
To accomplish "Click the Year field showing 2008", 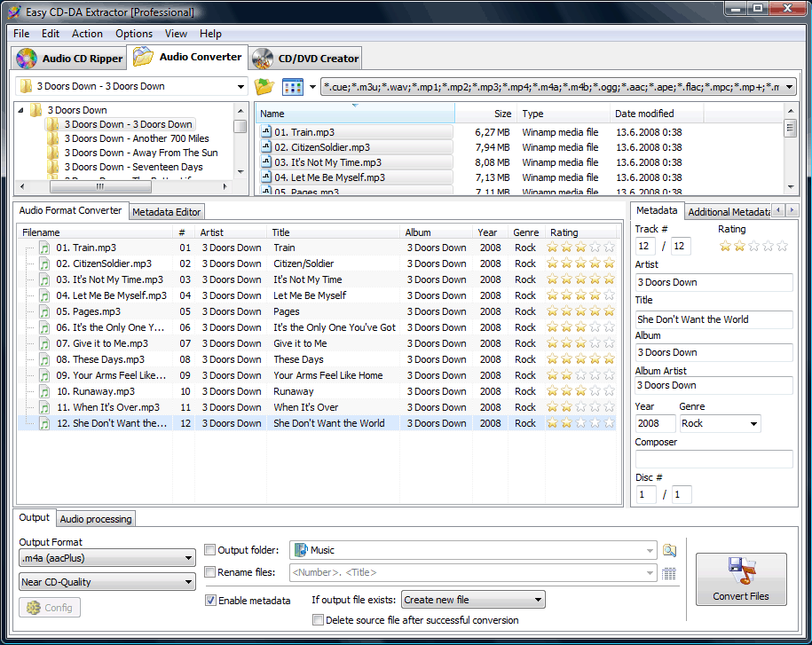I will click(656, 423).
